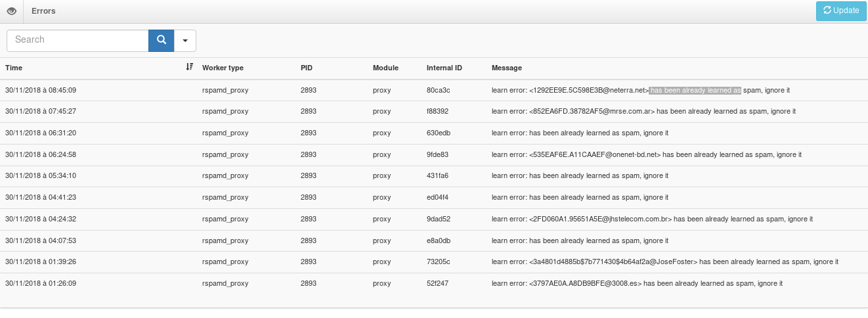
Task: Select timestamp 30/11/2018 à 08:45:09
Action: pyautogui.click(x=41, y=90)
